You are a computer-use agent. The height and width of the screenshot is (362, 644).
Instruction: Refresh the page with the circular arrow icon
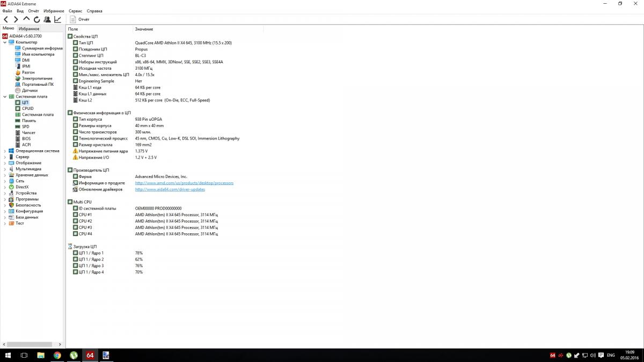click(36, 19)
